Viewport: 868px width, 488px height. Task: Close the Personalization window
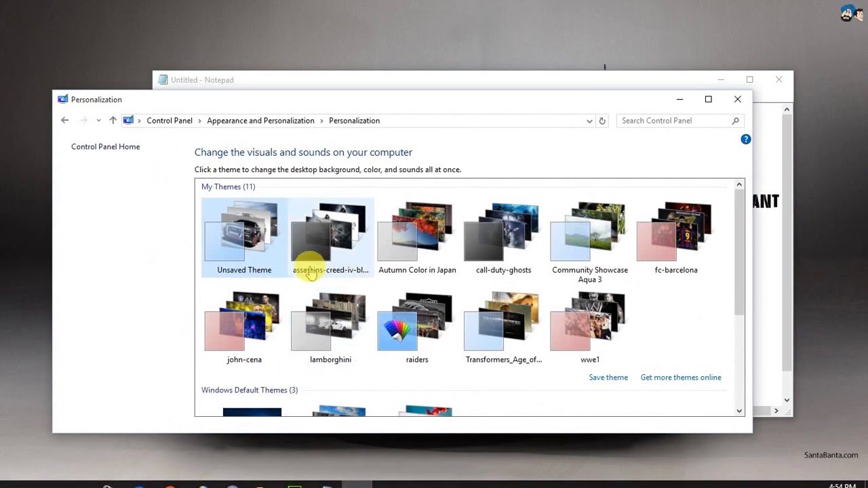[x=738, y=99]
